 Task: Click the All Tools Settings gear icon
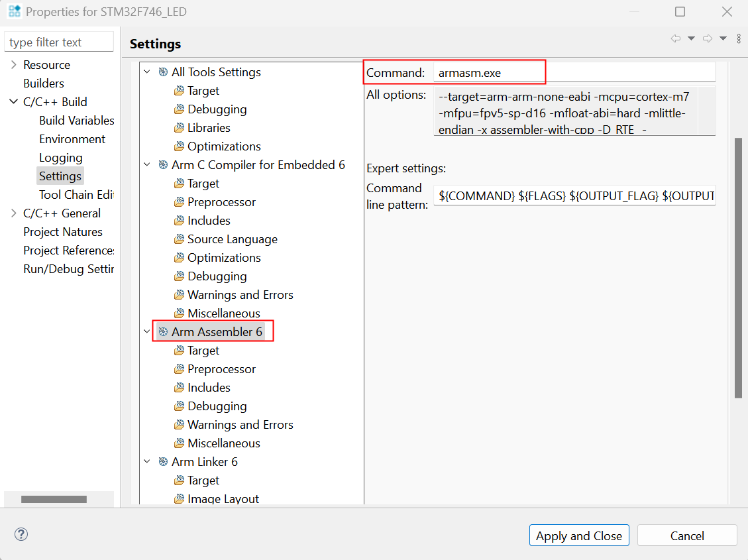(x=163, y=72)
